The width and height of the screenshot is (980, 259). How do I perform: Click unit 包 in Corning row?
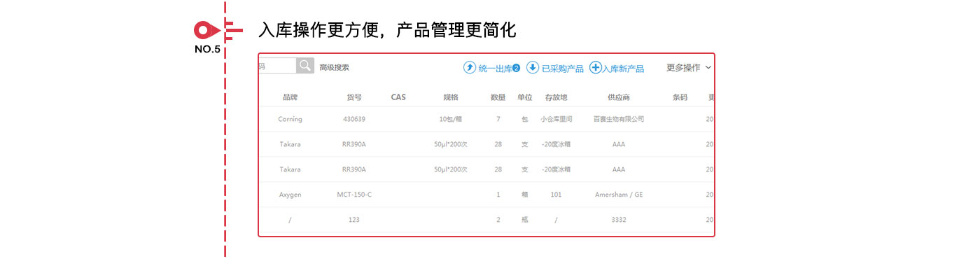point(525,120)
